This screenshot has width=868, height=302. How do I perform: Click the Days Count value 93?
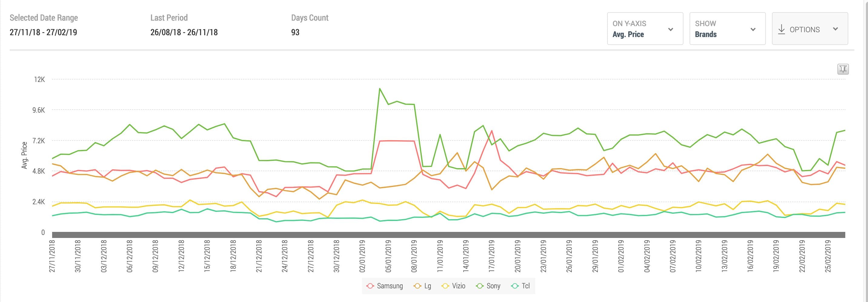pyautogui.click(x=295, y=32)
